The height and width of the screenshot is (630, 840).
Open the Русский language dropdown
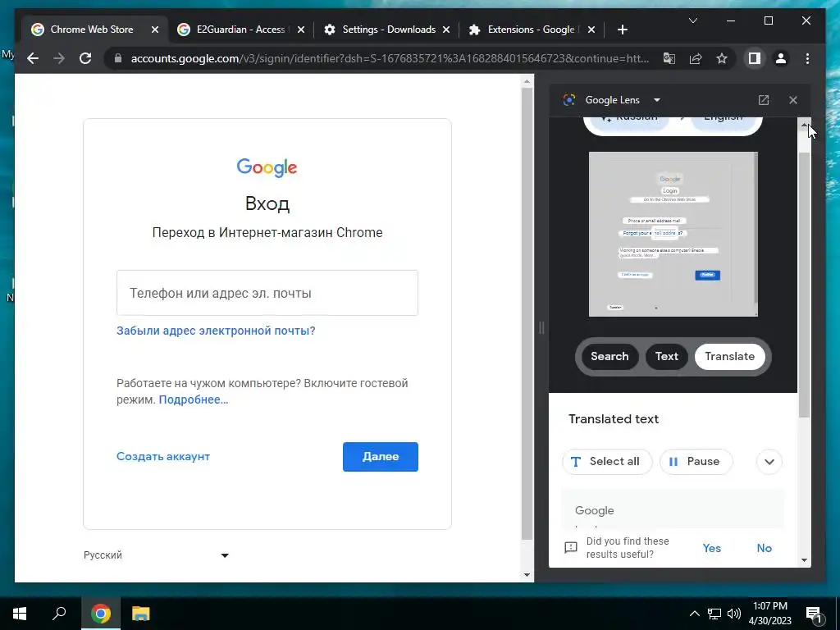point(156,555)
